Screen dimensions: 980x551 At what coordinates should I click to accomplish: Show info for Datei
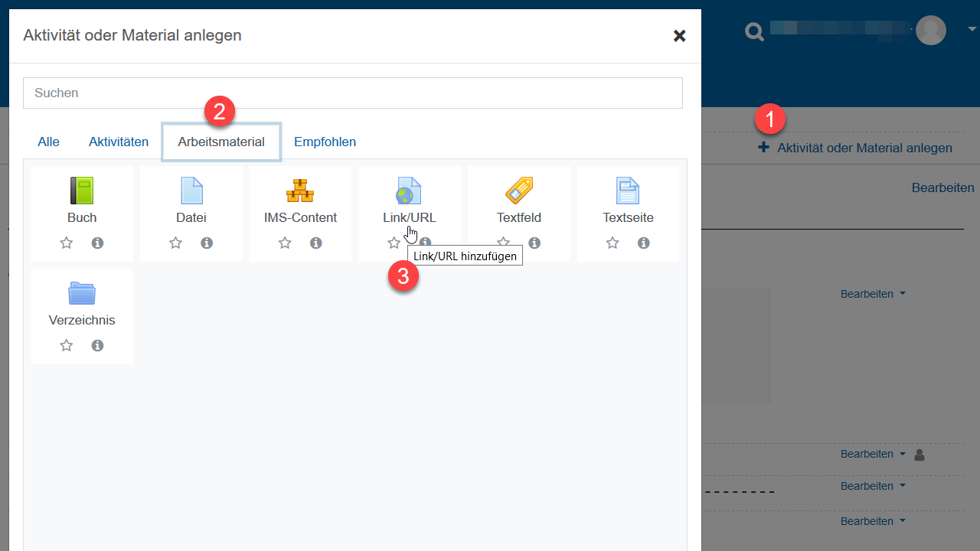click(x=207, y=243)
